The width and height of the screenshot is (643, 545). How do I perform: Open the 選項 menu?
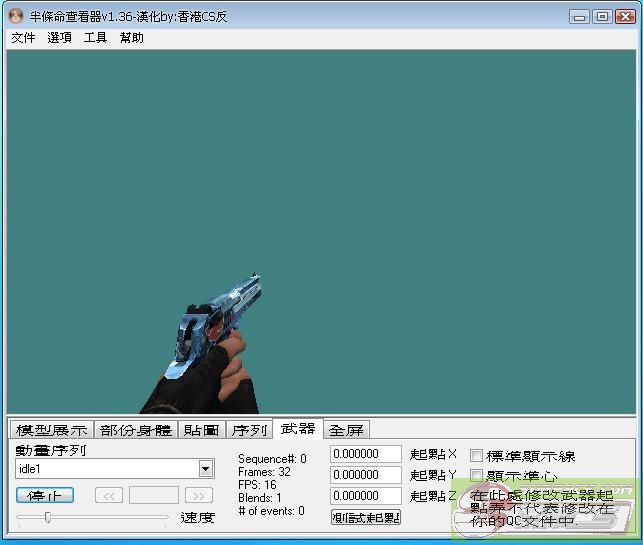pyautogui.click(x=59, y=38)
